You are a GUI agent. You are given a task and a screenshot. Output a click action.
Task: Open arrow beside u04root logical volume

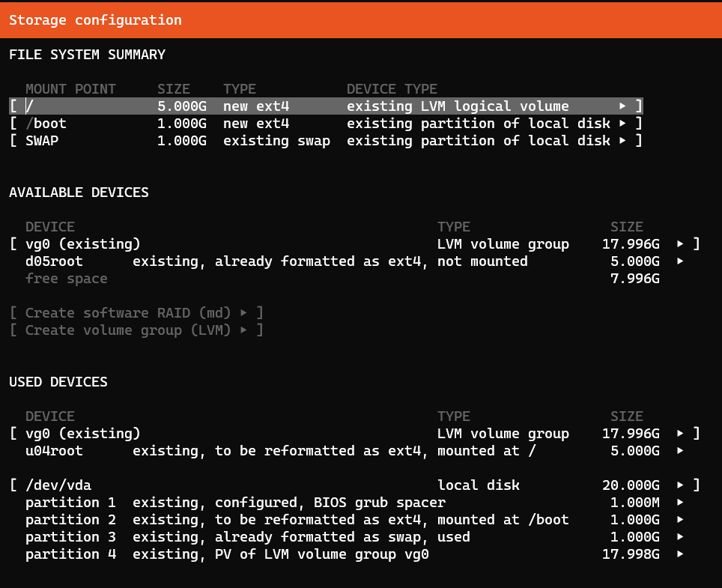tap(680, 451)
